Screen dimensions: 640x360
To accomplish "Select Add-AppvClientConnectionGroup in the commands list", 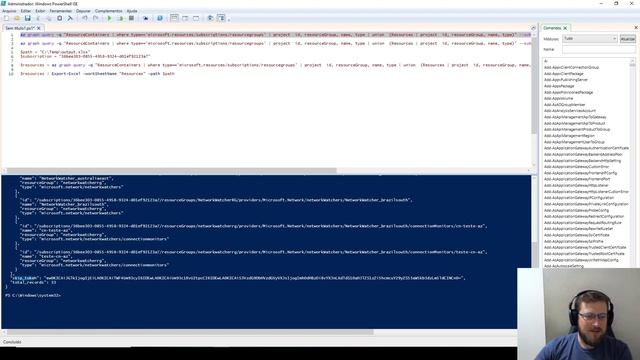I will point(571,67).
